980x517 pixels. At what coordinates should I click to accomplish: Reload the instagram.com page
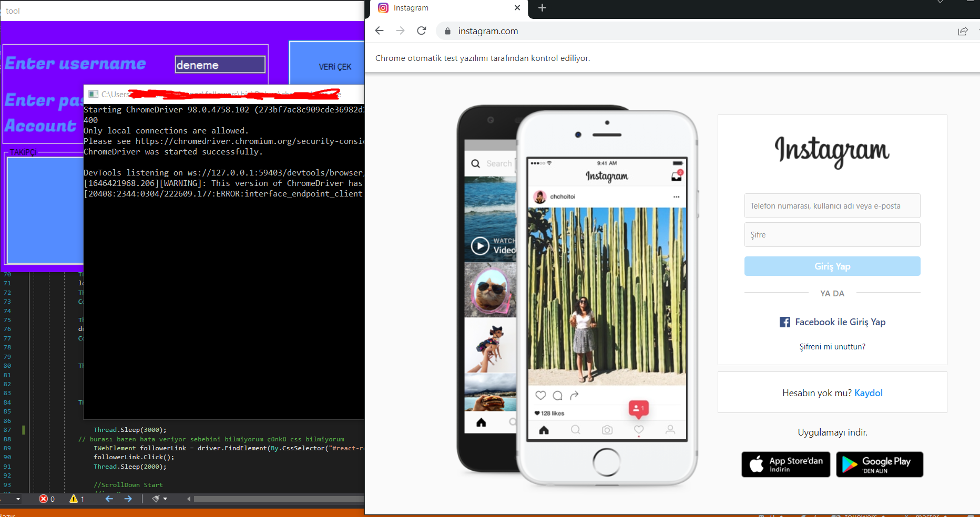422,31
